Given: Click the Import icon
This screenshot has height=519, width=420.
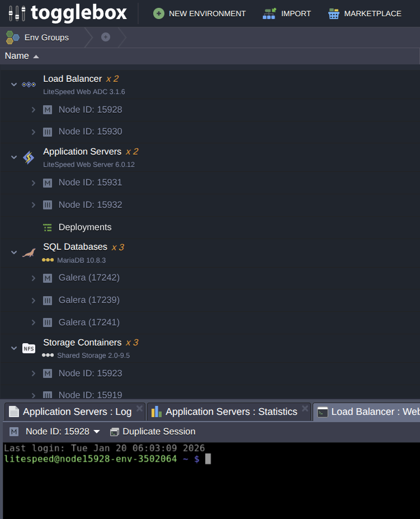Looking at the screenshot, I should point(269,13).
